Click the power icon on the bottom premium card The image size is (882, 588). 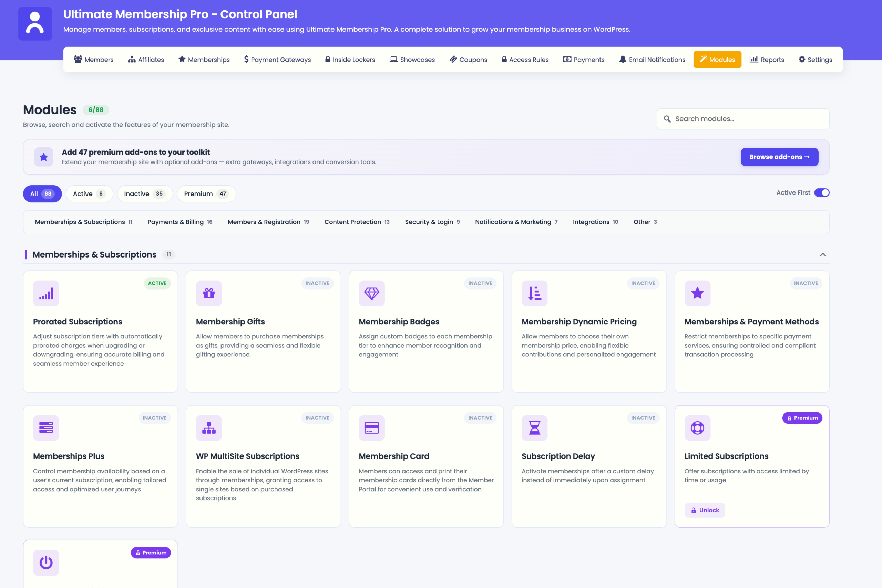46,563
